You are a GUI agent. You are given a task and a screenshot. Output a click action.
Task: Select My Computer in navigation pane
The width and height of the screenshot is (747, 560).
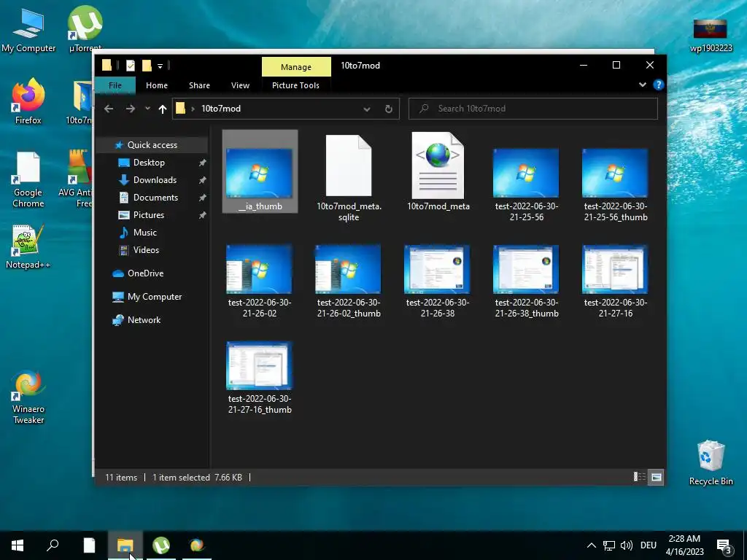point(155,297)
